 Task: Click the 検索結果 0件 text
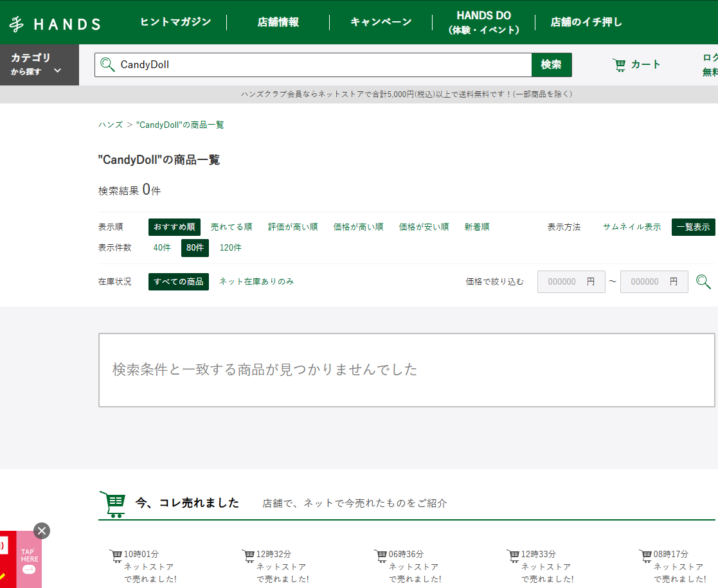(130, 190)
